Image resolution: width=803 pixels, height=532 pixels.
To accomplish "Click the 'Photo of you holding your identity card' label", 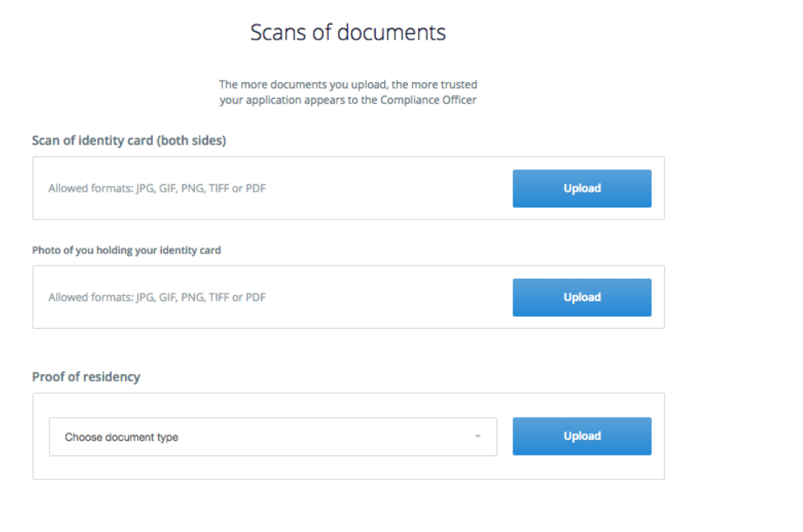I will pyautogui.click(x=127, y=251).
